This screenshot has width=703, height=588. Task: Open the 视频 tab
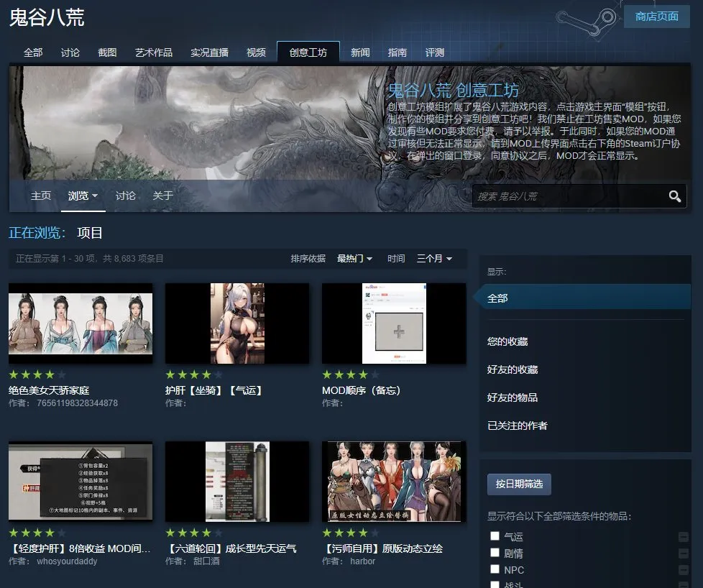(256, 52)
